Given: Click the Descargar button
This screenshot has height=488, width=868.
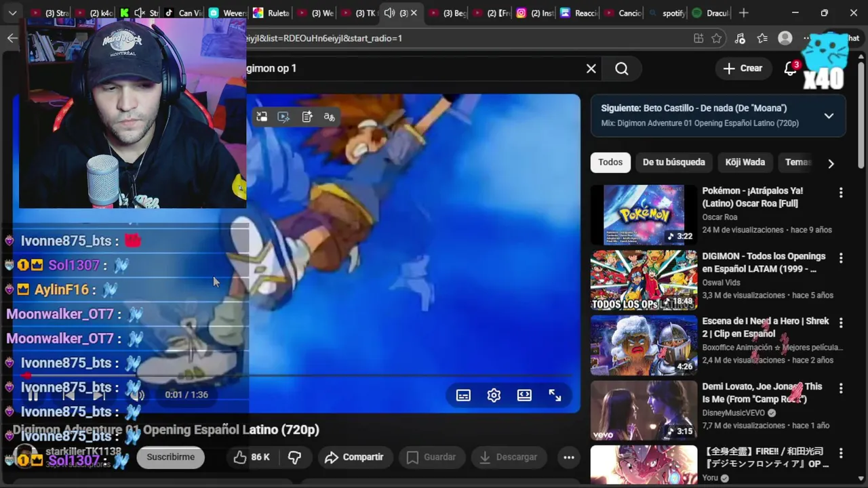Looking at the screenshot, I should click(x=509, y=457).
